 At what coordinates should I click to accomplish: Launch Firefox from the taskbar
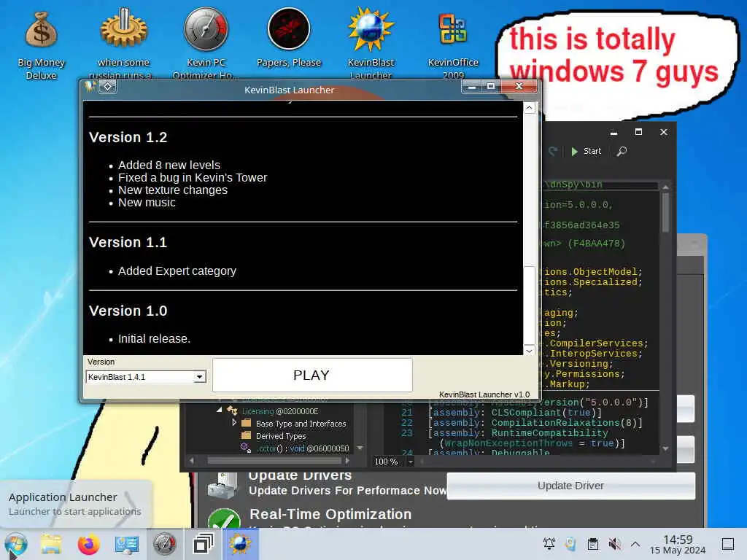point(88,544)
